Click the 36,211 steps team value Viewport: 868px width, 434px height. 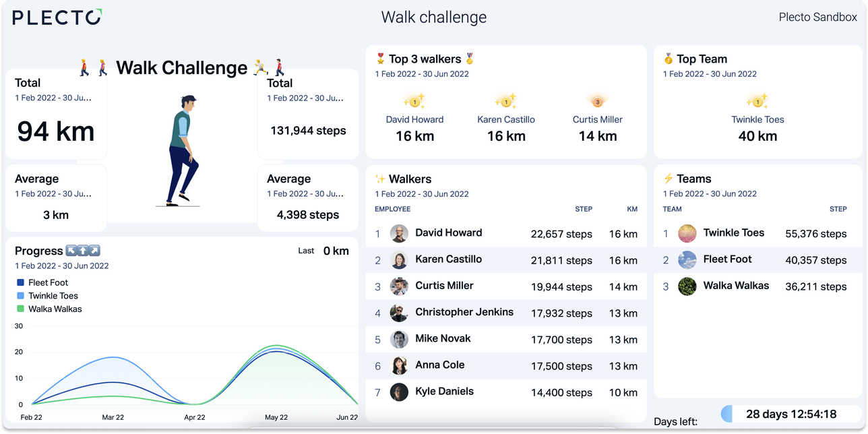[816, 286]
